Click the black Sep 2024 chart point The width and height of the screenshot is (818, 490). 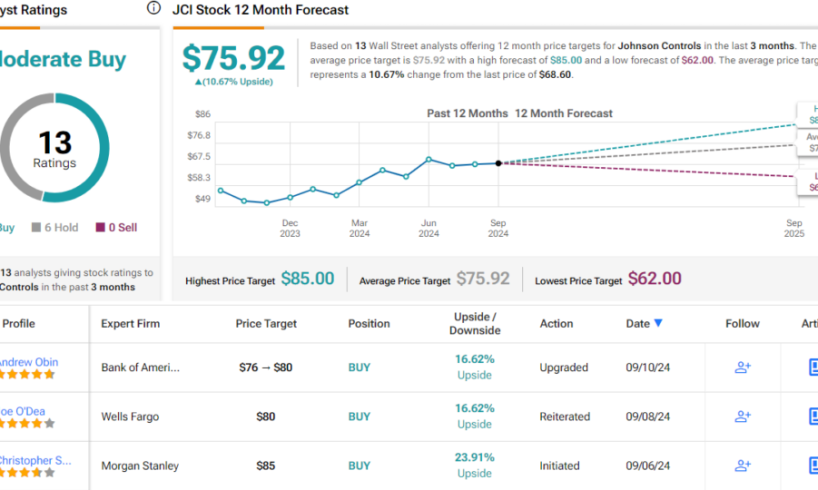point(498,162)
